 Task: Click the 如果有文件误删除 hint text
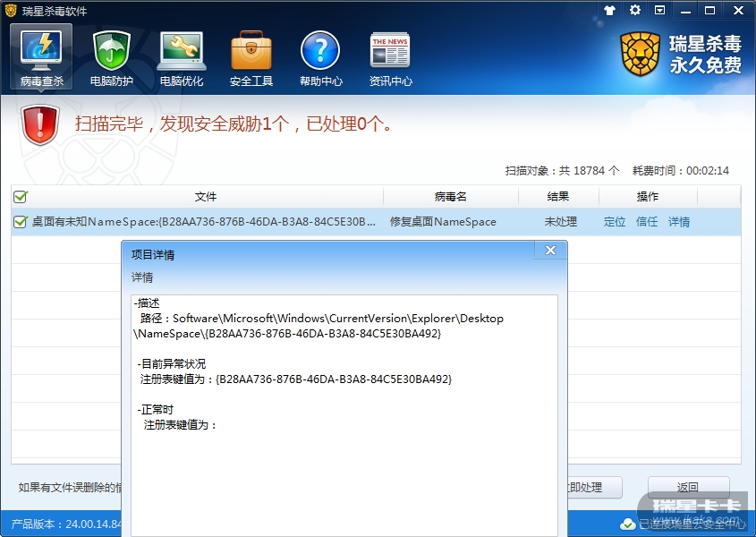click(x=70, y=487)
